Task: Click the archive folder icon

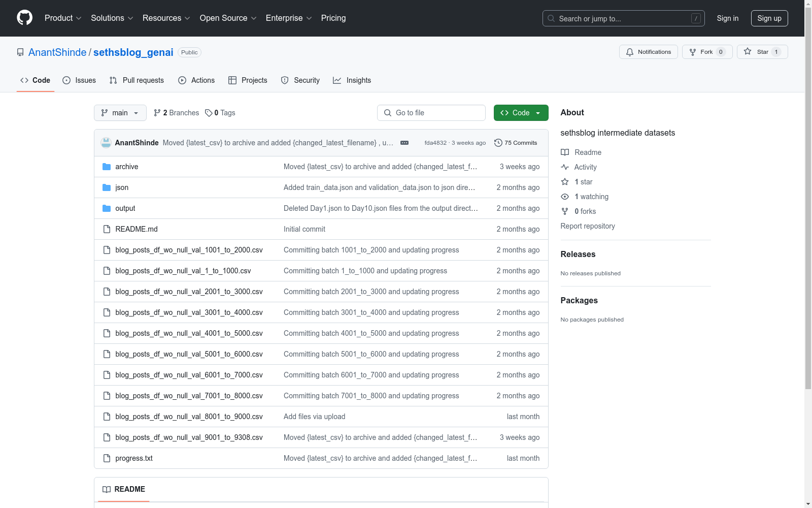Action: coord(107,167)
